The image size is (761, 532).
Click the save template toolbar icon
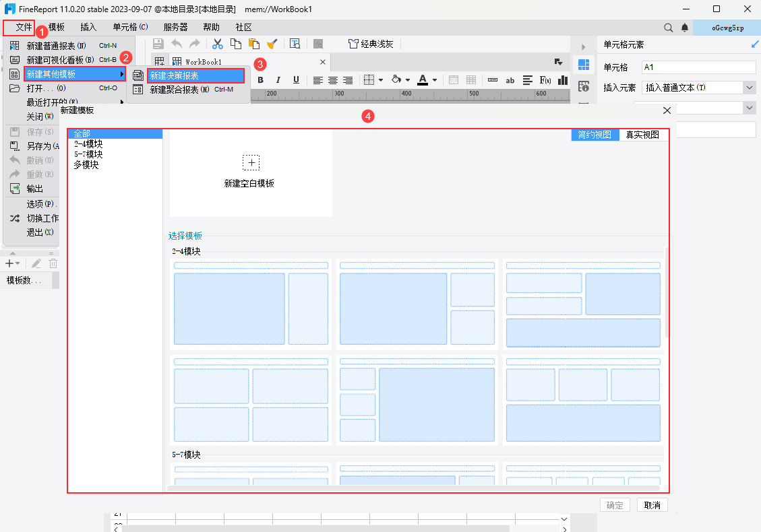(x=158, y=44)
